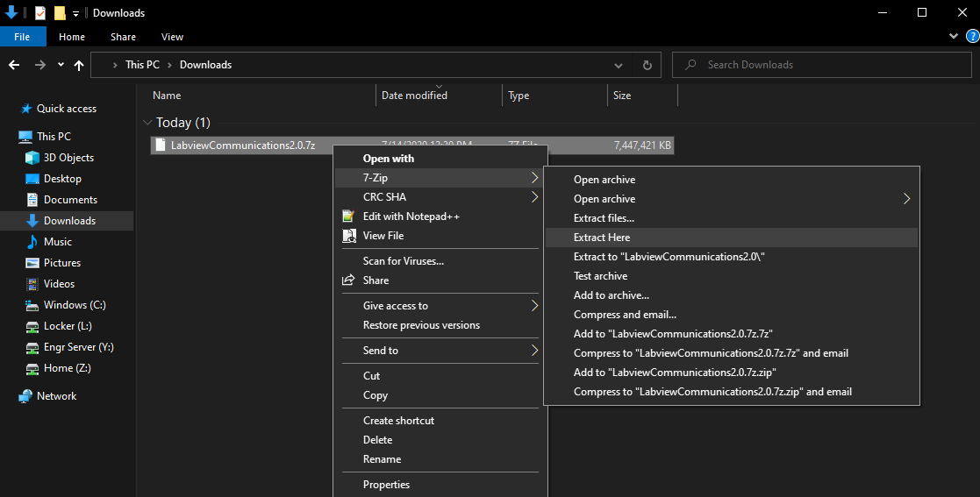Screen dimensions: 980x497
Task: Open Network in navigation pane
Action: click(56, 396)
